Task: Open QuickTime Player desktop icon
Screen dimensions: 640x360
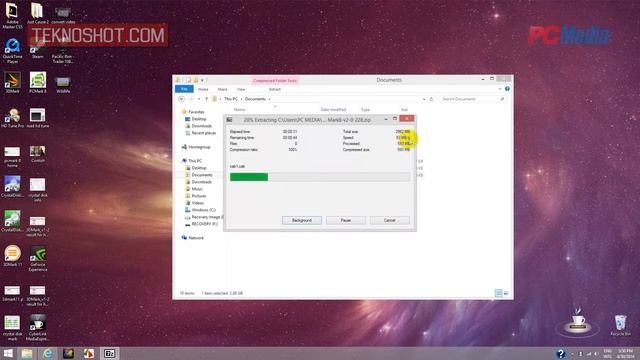Action: [x=12, y=51]
